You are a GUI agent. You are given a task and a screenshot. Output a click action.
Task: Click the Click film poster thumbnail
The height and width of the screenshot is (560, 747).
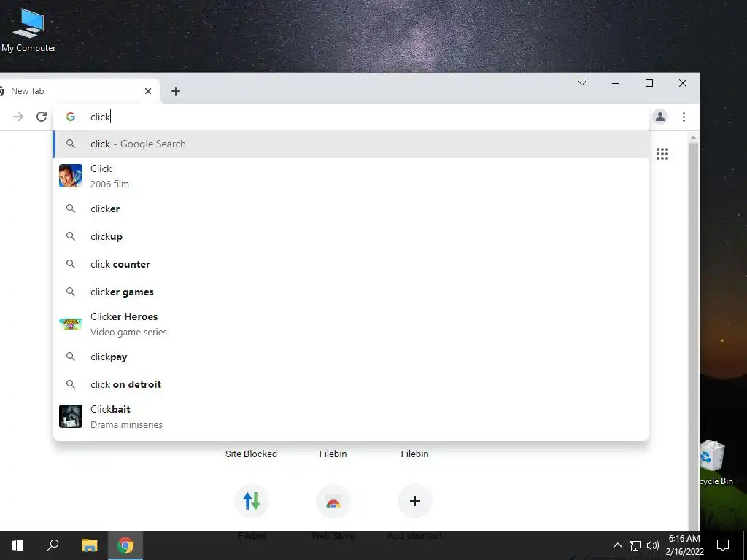(x=71, y=176)
